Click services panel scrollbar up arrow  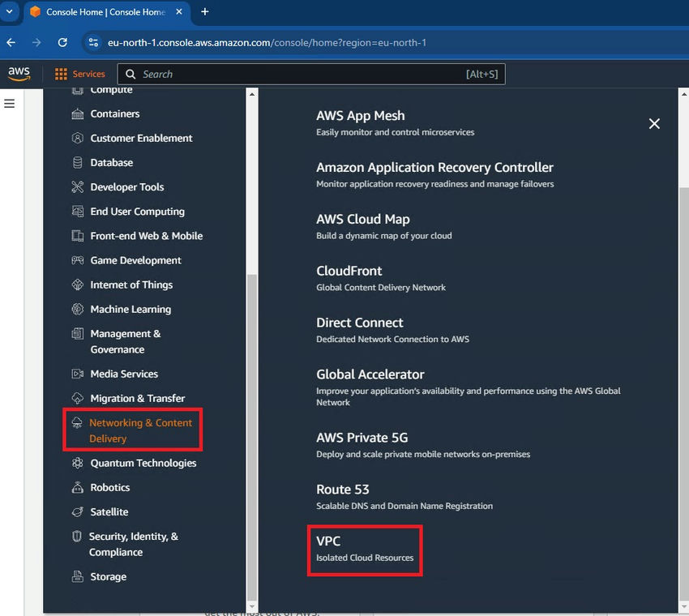pos(683,94)
